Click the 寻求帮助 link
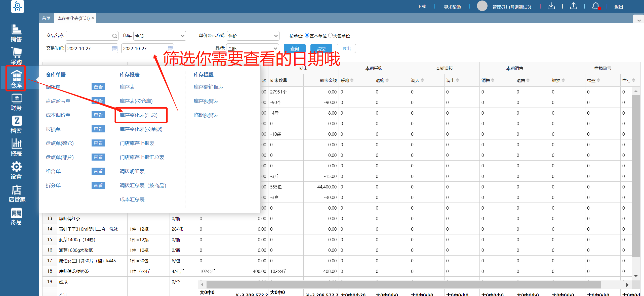 (x=452, y=7)
